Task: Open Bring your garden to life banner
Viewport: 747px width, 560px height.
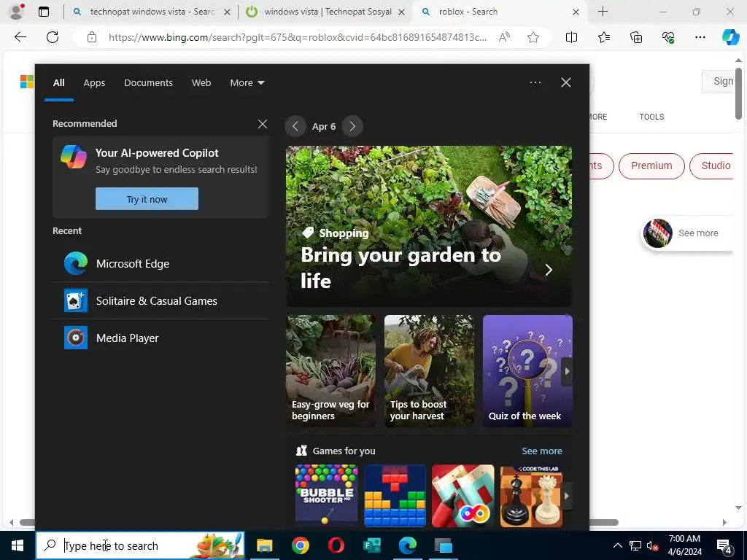Action: [x=429, y=226]
